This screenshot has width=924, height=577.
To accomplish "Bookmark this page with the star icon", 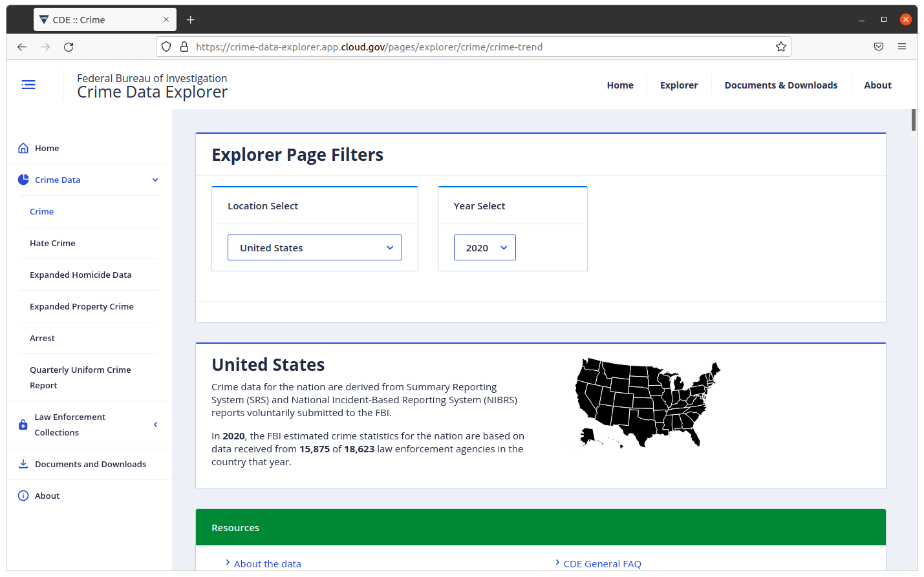I will tap(781, 47).
